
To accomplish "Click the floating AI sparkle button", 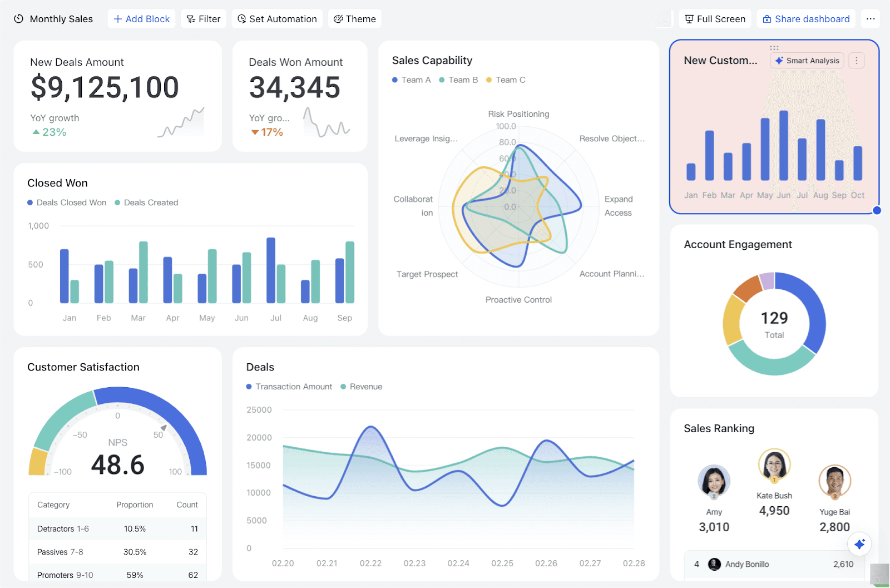I will pyautogui.click(x=859, y=544).
